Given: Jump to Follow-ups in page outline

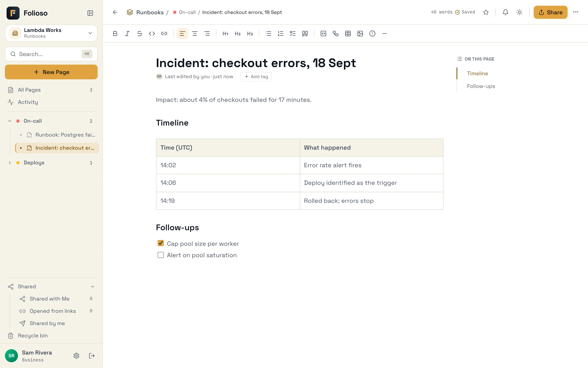Looking at the screenshot, I should (x=481, y=86).
